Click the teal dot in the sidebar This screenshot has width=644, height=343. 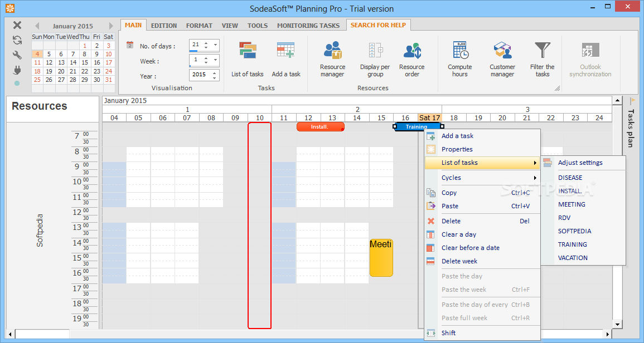[x=17, y=84]
